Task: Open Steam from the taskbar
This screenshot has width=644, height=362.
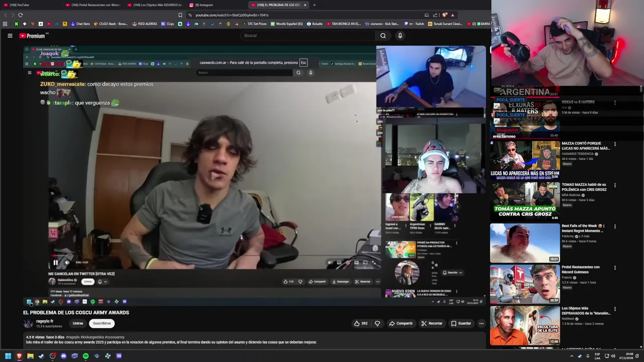Action: pyautogui.click(x=41, y=356)
